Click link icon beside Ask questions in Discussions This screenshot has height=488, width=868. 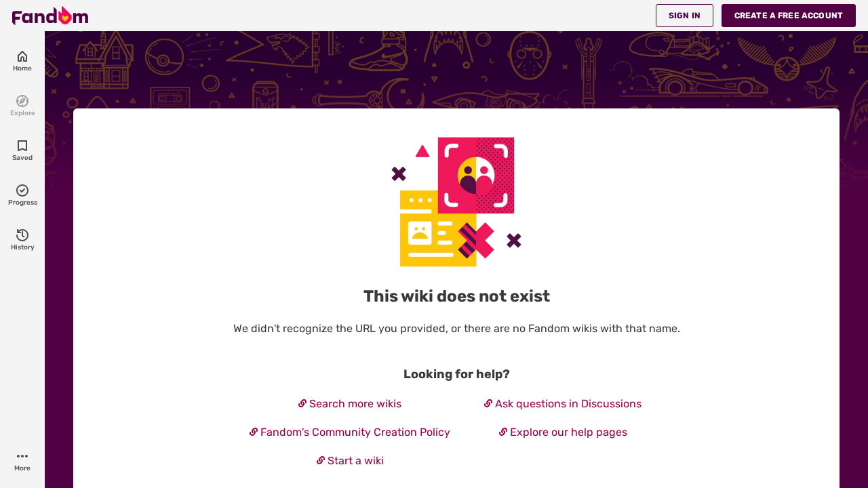[x=488, y=403]
